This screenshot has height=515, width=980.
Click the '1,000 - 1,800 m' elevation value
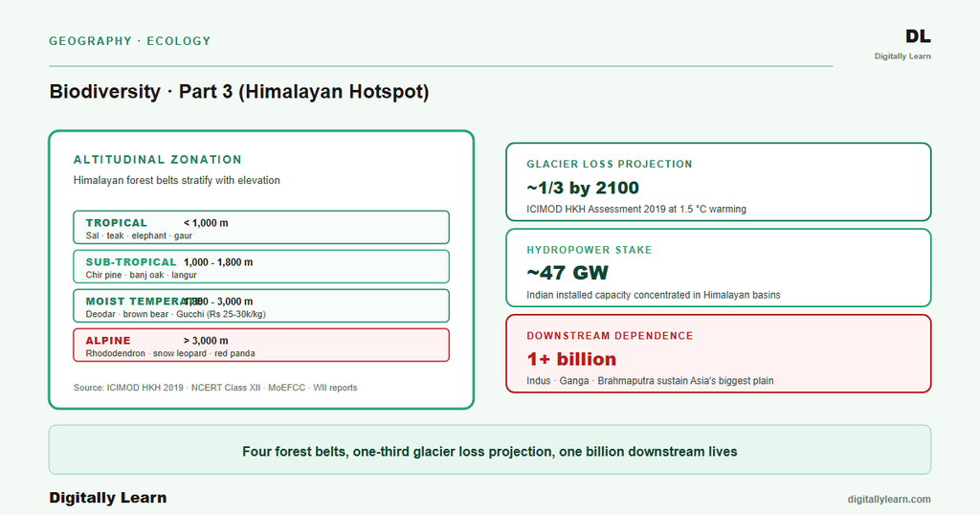[218, 262]
